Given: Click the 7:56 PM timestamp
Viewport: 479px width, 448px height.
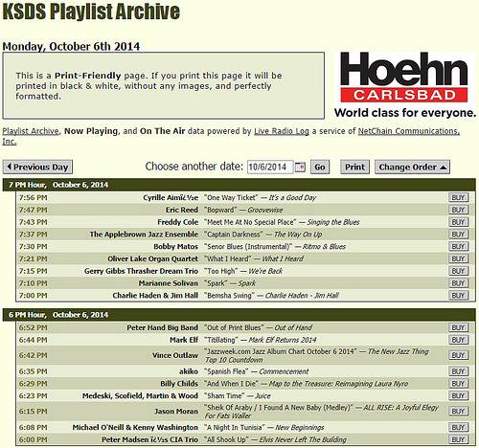Looking at the screenshot, I should (x=33, y=198).
